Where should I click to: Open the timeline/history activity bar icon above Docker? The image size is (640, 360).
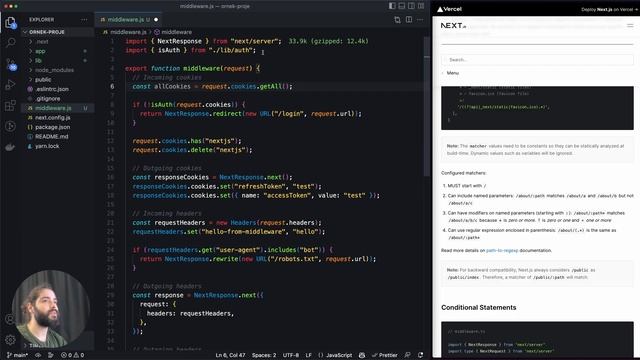(11, 126)
